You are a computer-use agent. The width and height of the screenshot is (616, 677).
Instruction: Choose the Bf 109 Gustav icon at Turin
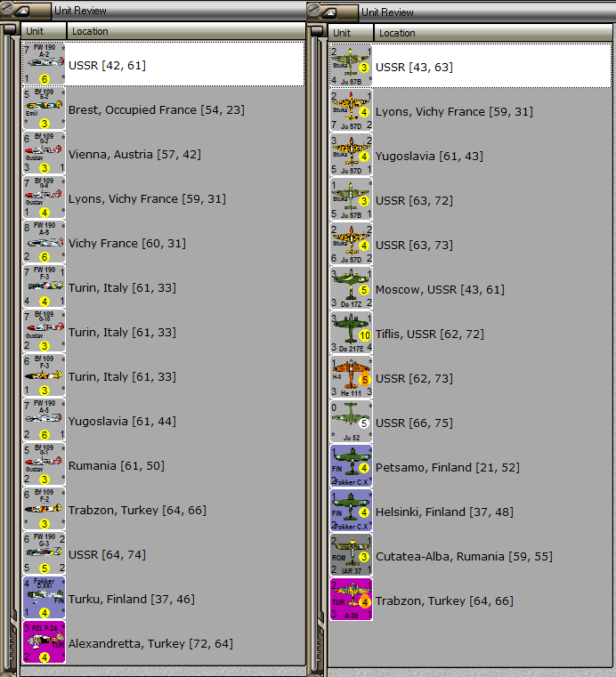click(44, 331)
